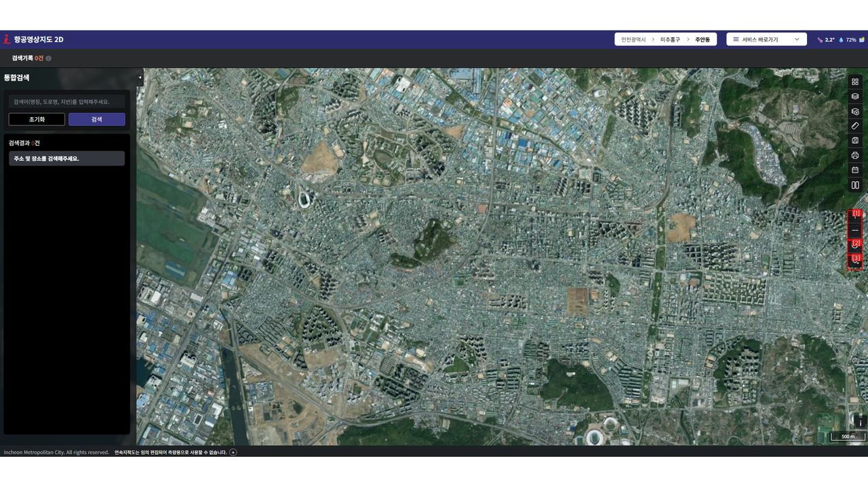Image resolution: width=868 pixels, height=488 pixels.
Task: Expand the 서비스 바로가기 dropdown
Action: coord(766,39)
